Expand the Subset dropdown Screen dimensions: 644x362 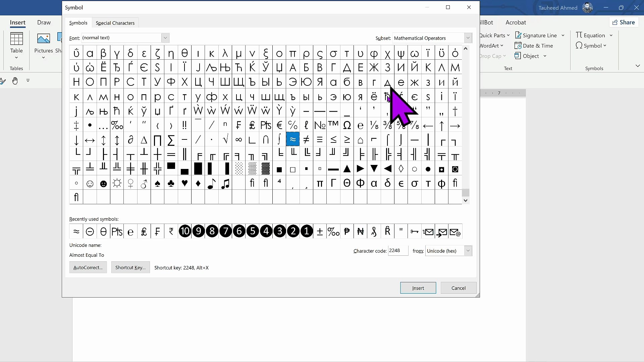click(x=468, y=38)
